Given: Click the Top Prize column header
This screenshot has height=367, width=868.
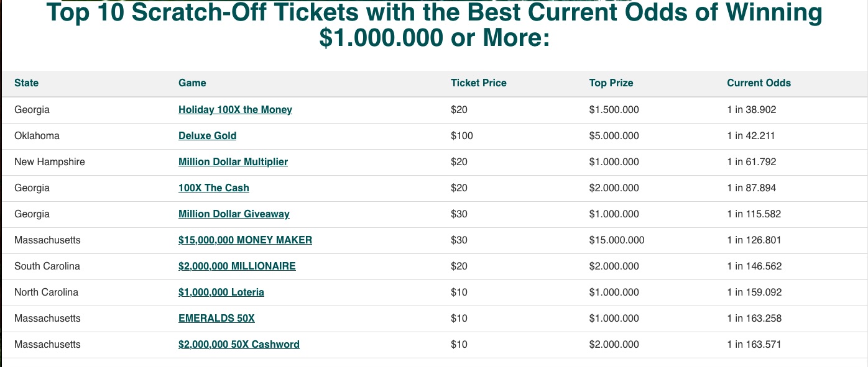Looking at the screenshot, I should (x=611, y=83).
